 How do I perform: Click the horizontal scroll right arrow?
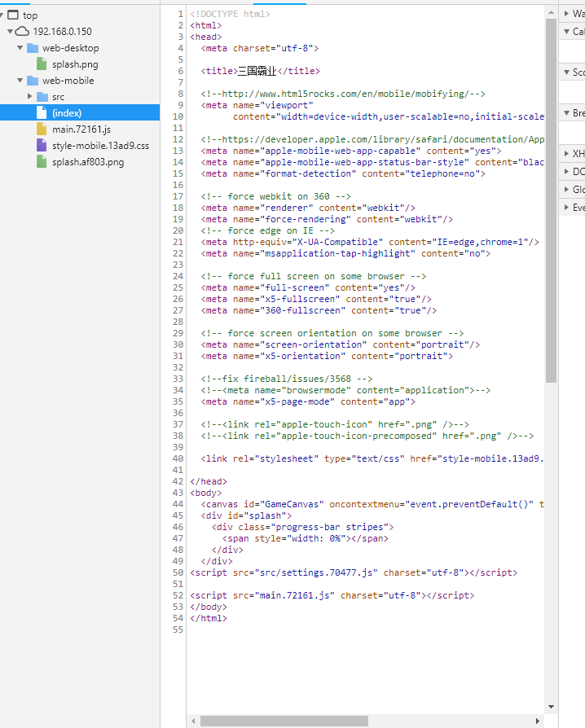pyautogui.click(x=538, y=721)
